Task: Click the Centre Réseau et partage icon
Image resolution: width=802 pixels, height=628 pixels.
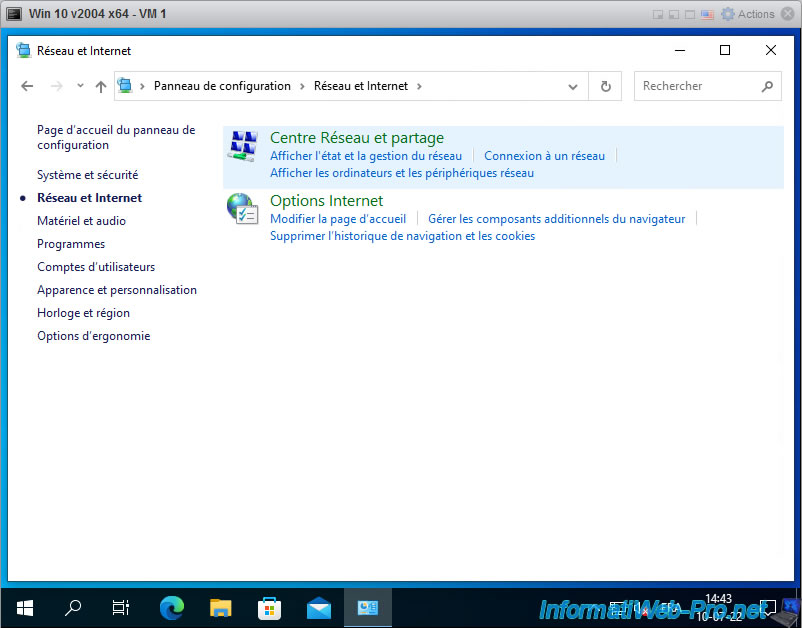Action: tap(243, 146)
